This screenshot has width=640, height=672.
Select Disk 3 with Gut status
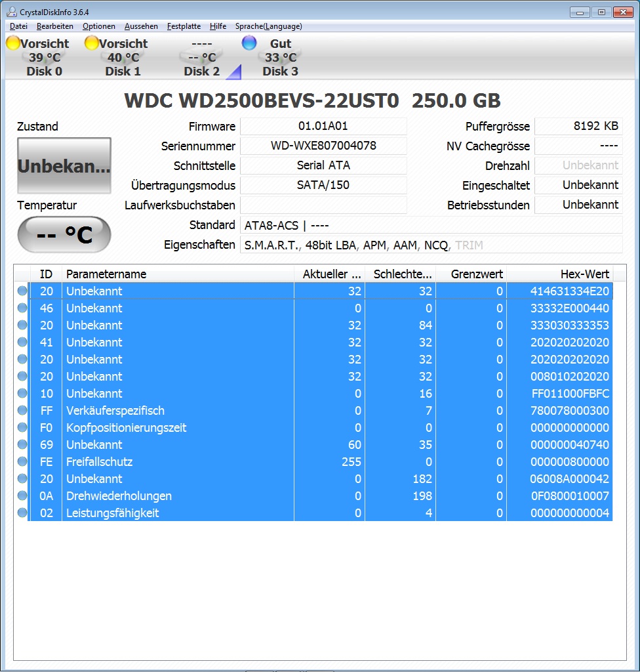click(281, 57)
